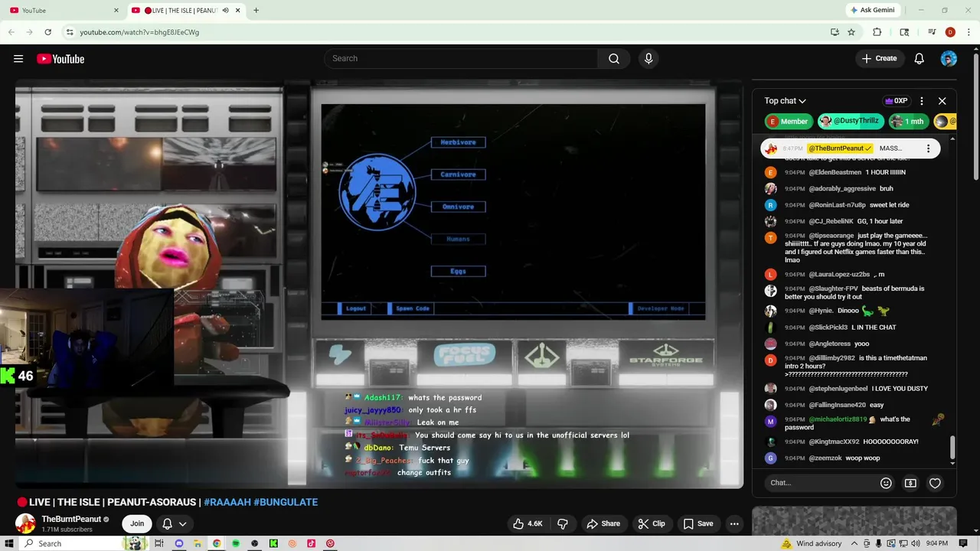The image size is (980, 551).
Task: Click the #BUNGULATE hashtag link
Action: click(286, 502)
